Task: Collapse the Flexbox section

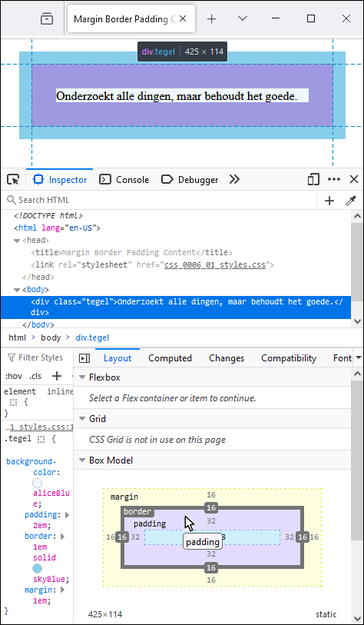Action: click(82, 377)
